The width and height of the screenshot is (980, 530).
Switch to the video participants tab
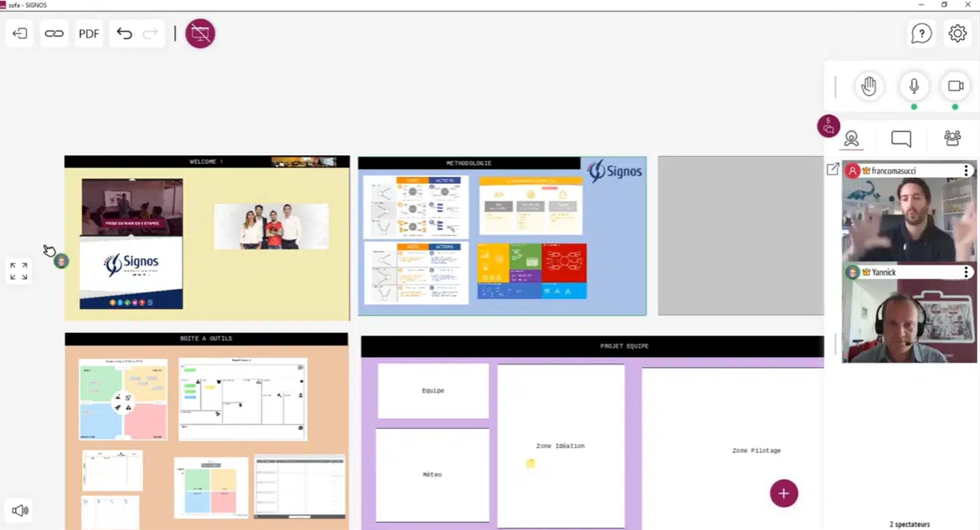(851, 139)
